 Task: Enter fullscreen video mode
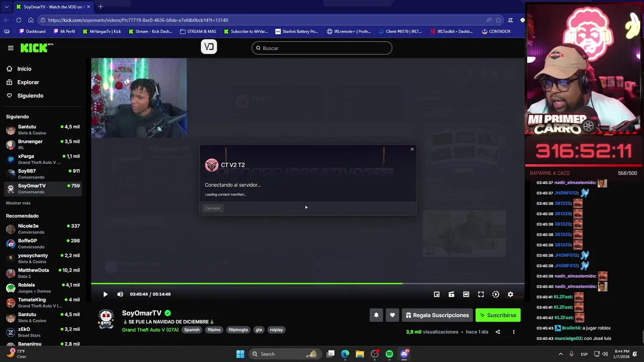[x=481, y=294]
